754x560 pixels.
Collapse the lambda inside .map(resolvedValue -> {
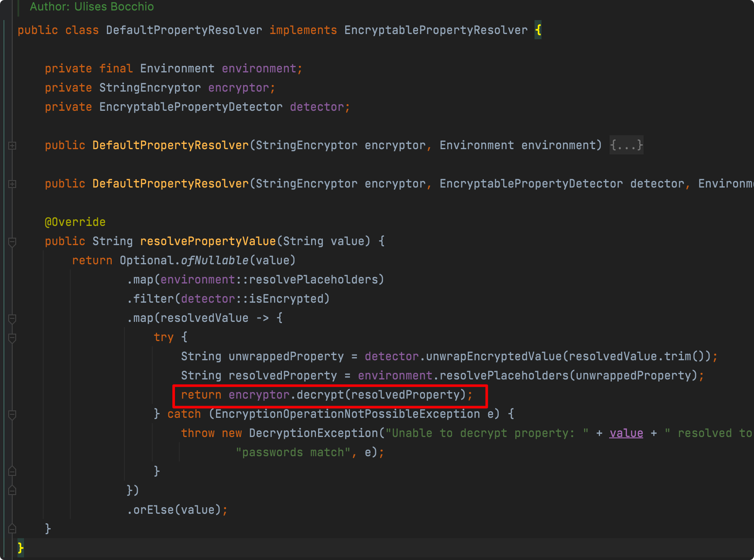[12, 318]
